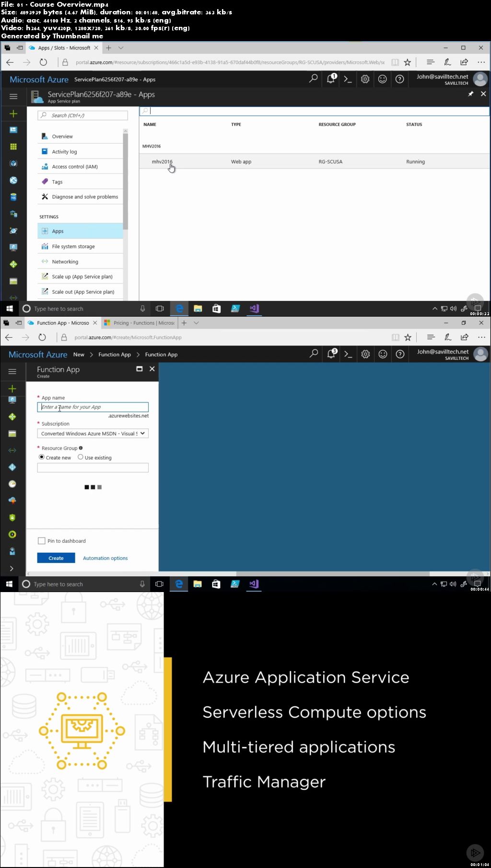491x868 pixels.
Task: Click feedback smiley in Function App window
Action: point(383,354)
